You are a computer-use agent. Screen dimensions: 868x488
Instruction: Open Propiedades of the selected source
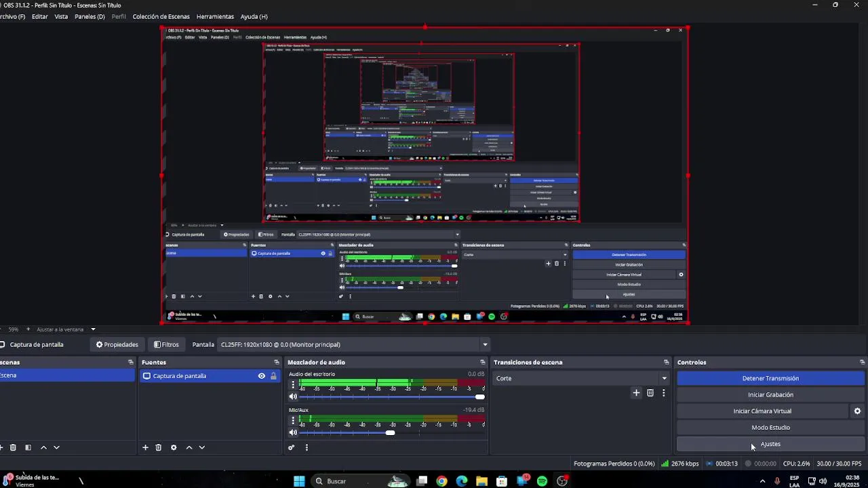(x=117, y=344)
